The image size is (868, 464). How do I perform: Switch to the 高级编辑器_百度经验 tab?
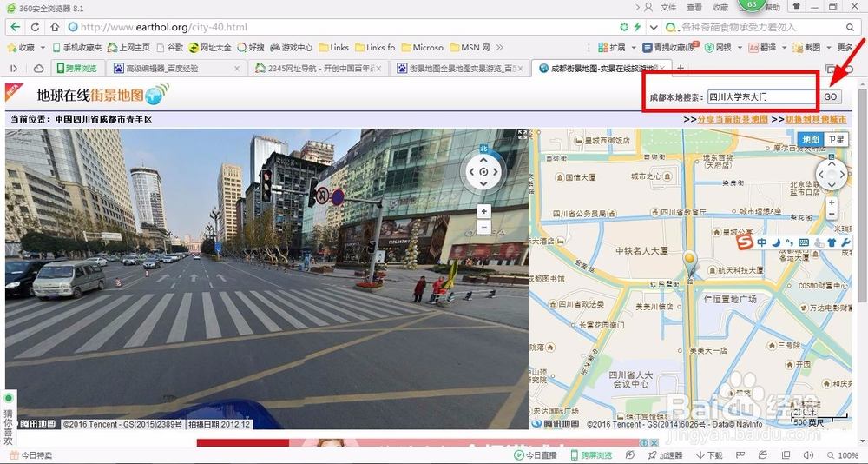pyautogui.click(x=176, y=68)
